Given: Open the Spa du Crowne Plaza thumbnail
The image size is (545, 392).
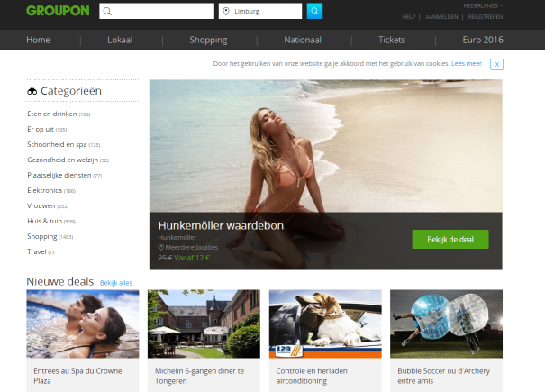Looking at the screenshot, I should (x=83, y=324).
